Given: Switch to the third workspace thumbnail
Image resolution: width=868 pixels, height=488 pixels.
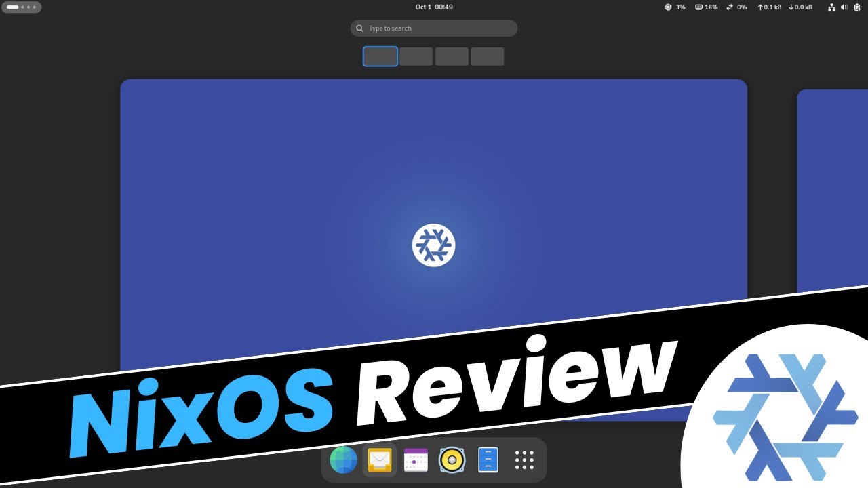Looking at the screenshot, I should tap(452, 56).
